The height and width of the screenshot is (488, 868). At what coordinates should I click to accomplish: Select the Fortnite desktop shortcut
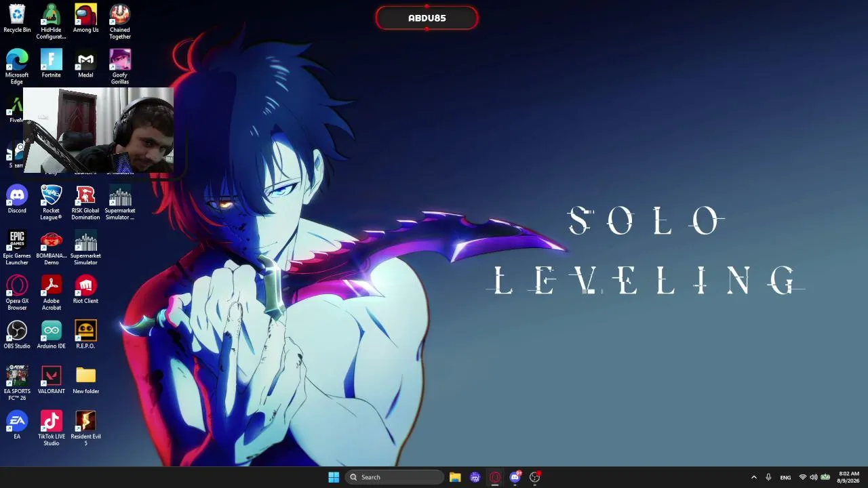[x=52, y=64]
